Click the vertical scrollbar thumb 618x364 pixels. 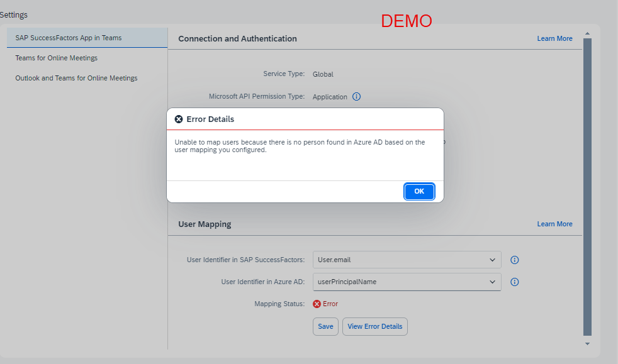[587, 187]
